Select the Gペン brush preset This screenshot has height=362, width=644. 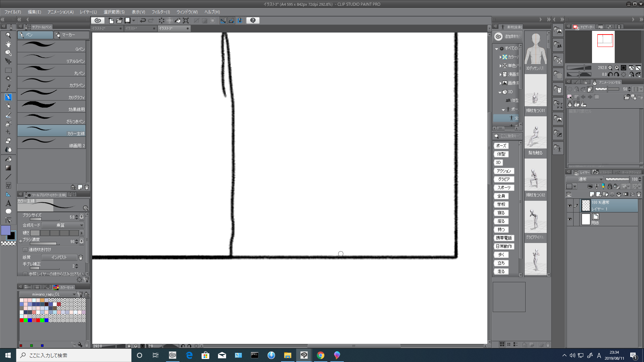point(51,46)
